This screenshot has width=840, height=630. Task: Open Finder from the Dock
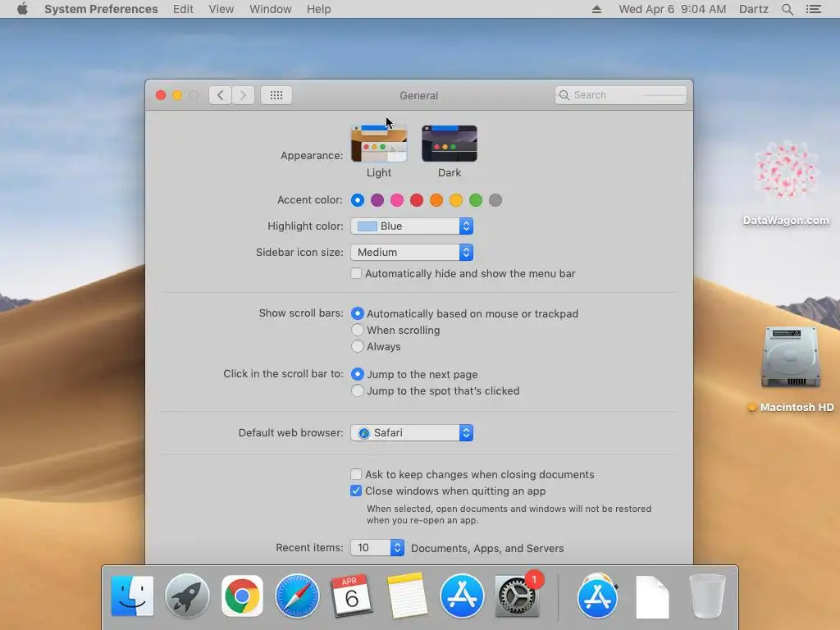click(x=132, y=596)
